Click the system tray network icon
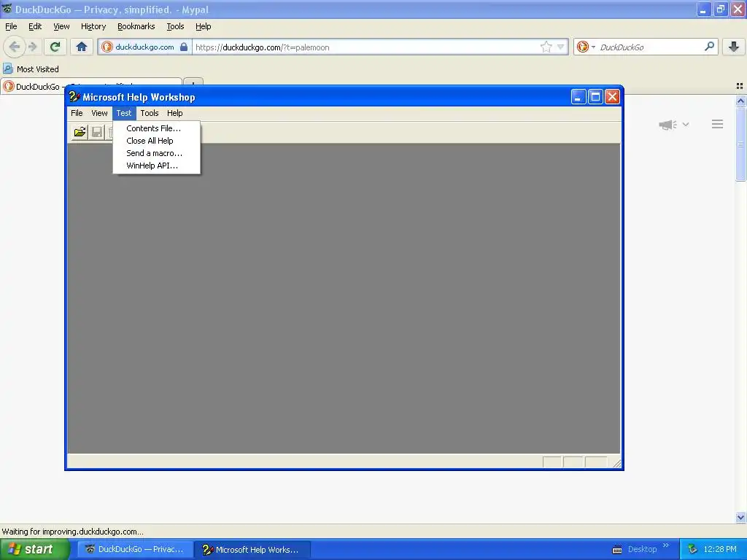747x560 pixels. pos(692,550)
